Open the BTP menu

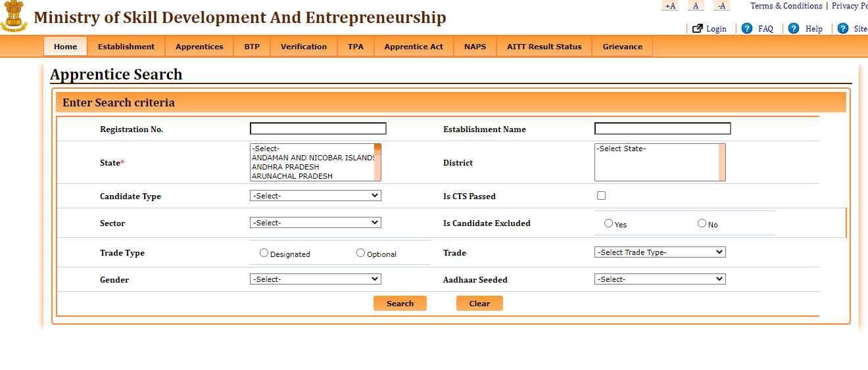[x=252, y=47]
